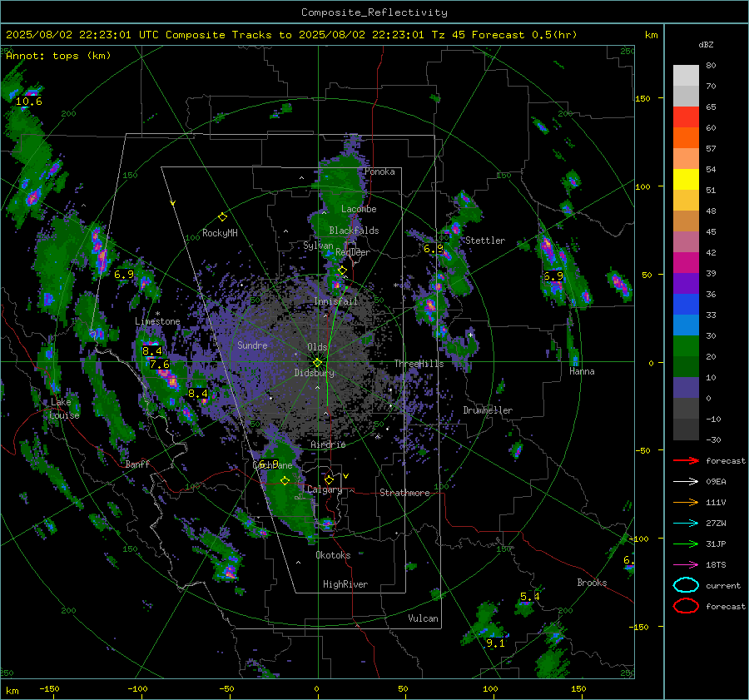Click the RockyMH label
The image size is (749, 700).
[220, 233]
